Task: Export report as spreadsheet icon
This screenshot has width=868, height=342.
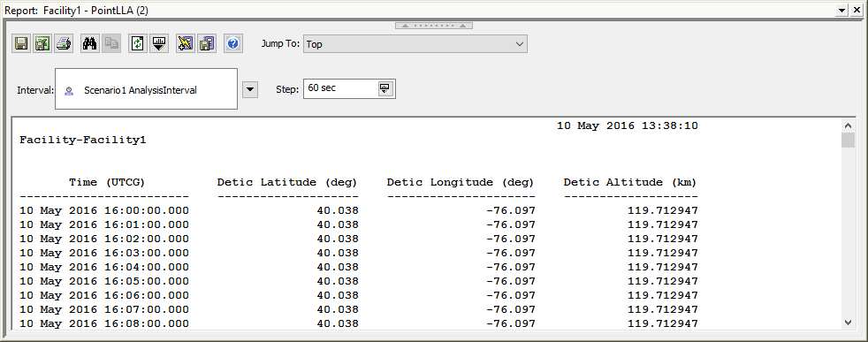Action: 42,43
